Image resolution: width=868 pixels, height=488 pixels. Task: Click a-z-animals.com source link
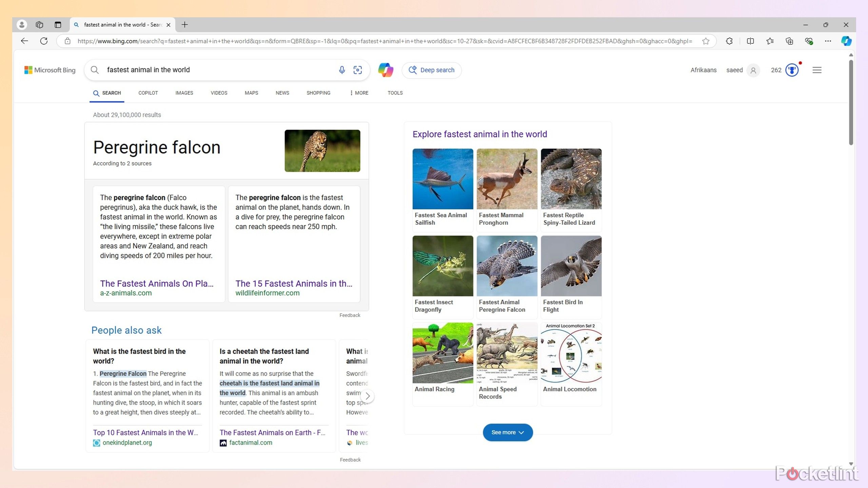coord(125,292)
